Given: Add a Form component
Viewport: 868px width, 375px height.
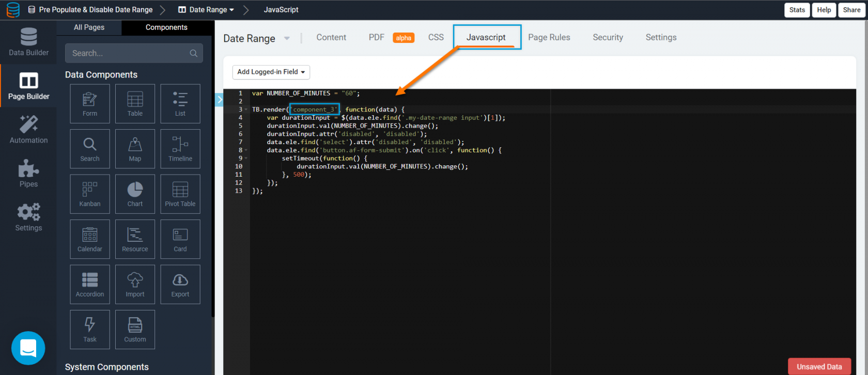Looking at the screenshot, I should (90, 104).
